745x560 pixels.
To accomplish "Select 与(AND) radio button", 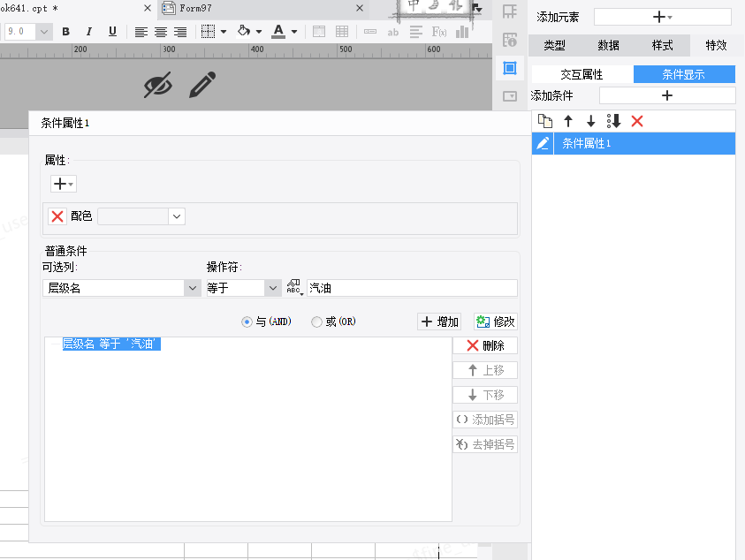I will point(247,322).
